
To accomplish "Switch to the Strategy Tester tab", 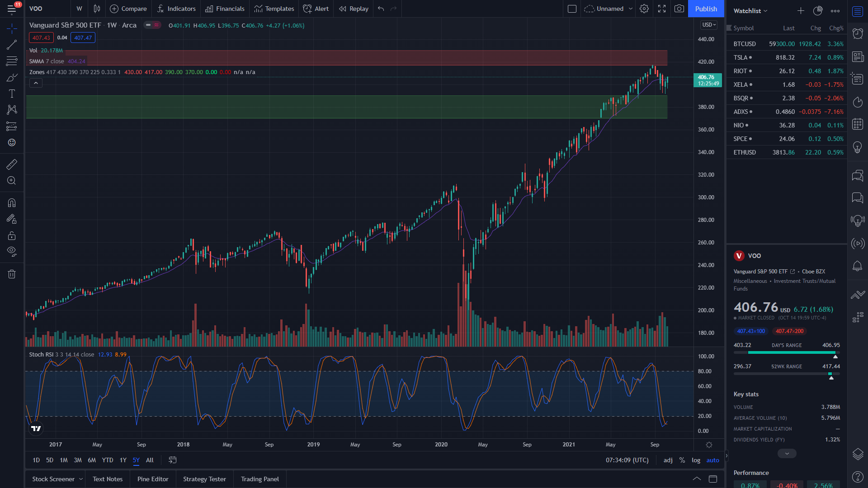I will (x=204, y=479).
